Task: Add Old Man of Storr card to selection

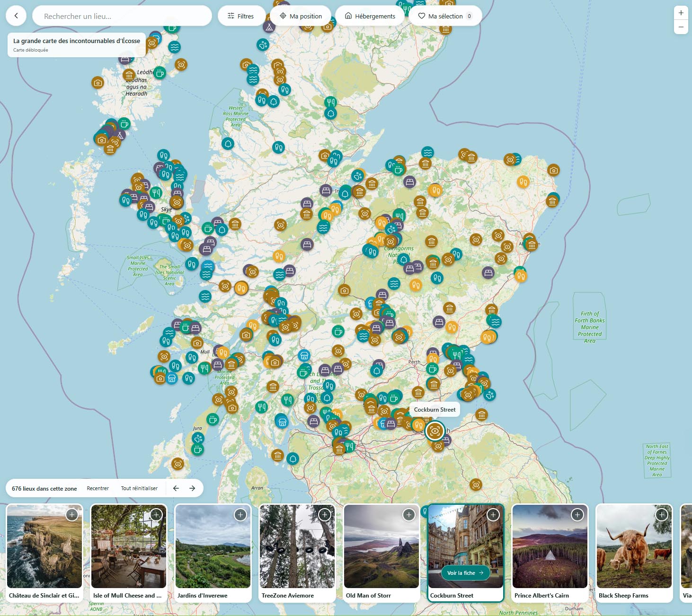Action: pyautogui.click(x=409, y=515)
